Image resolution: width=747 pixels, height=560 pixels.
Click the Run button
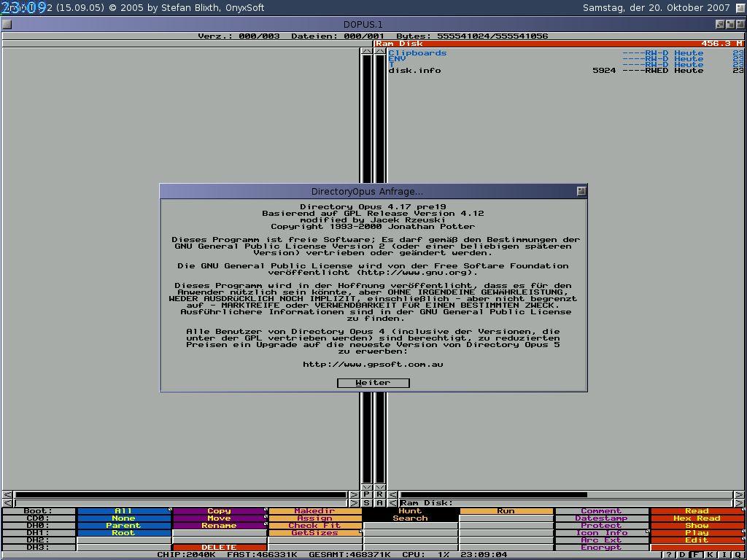[x=506, y=511]
